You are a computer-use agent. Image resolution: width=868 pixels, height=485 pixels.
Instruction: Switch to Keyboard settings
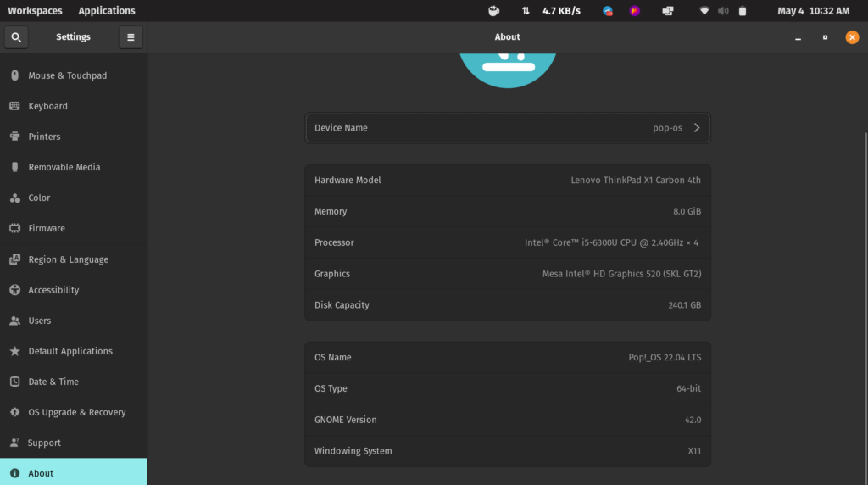[x=74, y=106]
